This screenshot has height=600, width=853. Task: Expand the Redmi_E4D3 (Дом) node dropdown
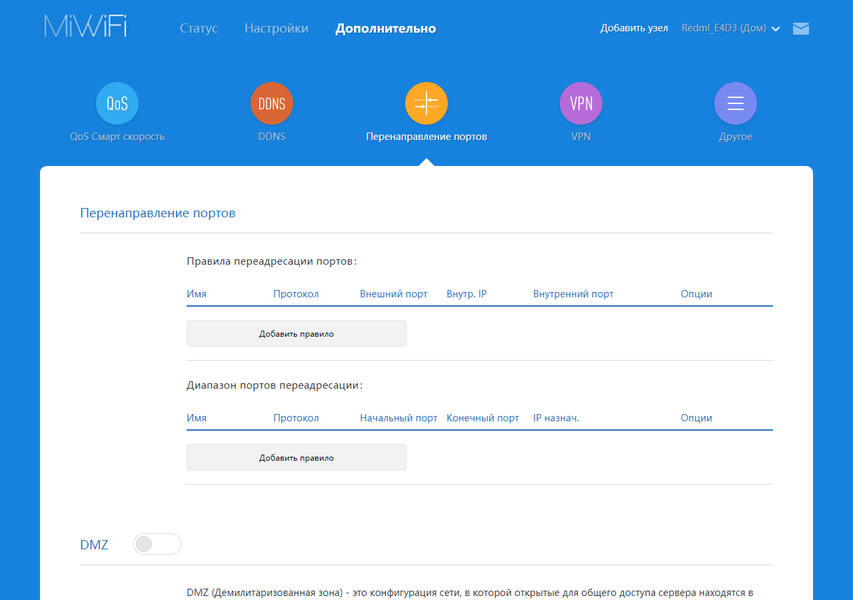pyautogui.click(x=731, y=28)
